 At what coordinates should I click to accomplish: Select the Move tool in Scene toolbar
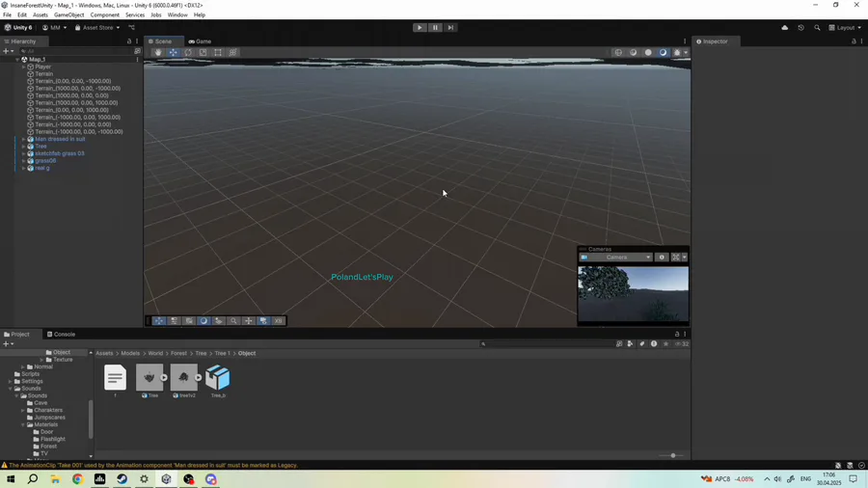[174, 53]
